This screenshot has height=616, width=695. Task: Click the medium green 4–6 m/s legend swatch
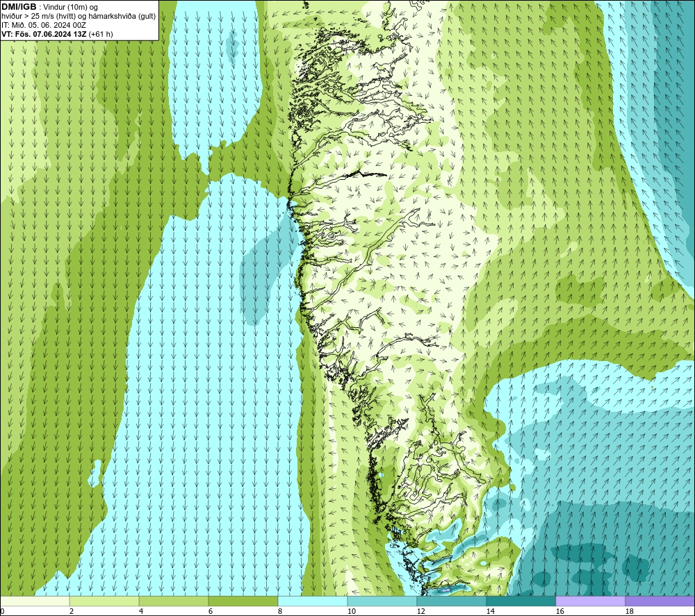coord(174,601)
